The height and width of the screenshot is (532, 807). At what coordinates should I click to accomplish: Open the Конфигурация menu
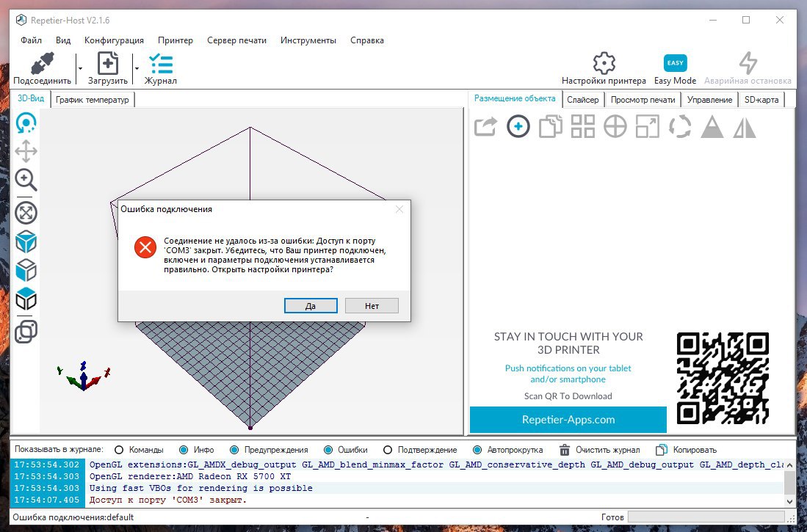[114, 40]
